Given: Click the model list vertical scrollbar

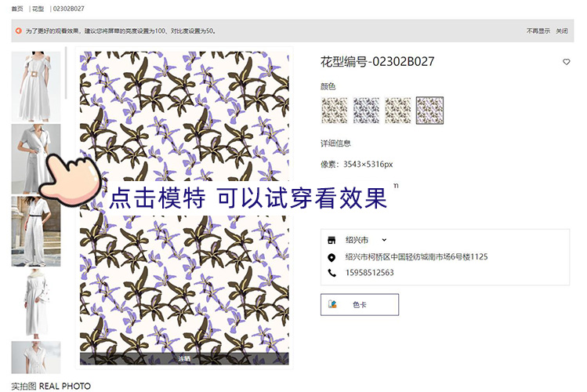Looking at the screenshot, I should coord(66,73).
